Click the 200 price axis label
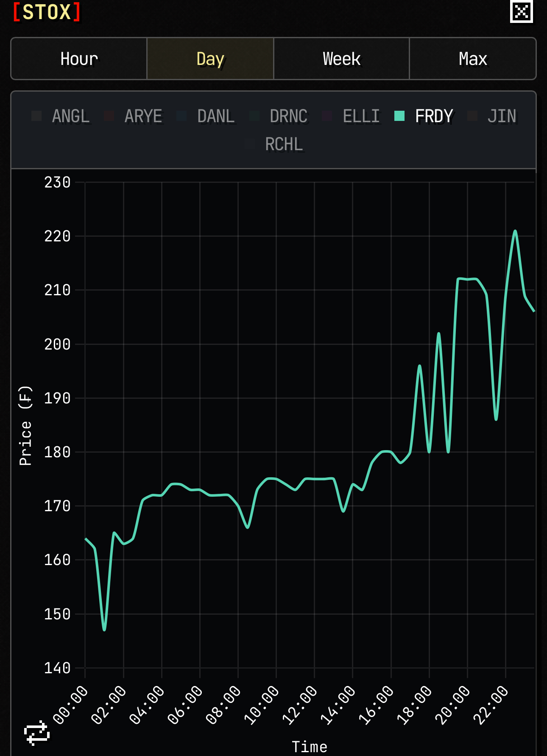547x756 pixels. tap(57, 344)
